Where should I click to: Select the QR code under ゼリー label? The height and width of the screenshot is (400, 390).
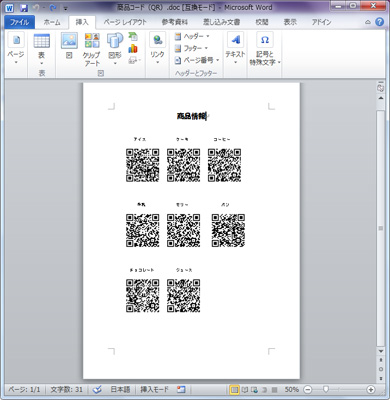tap(183, 230)
